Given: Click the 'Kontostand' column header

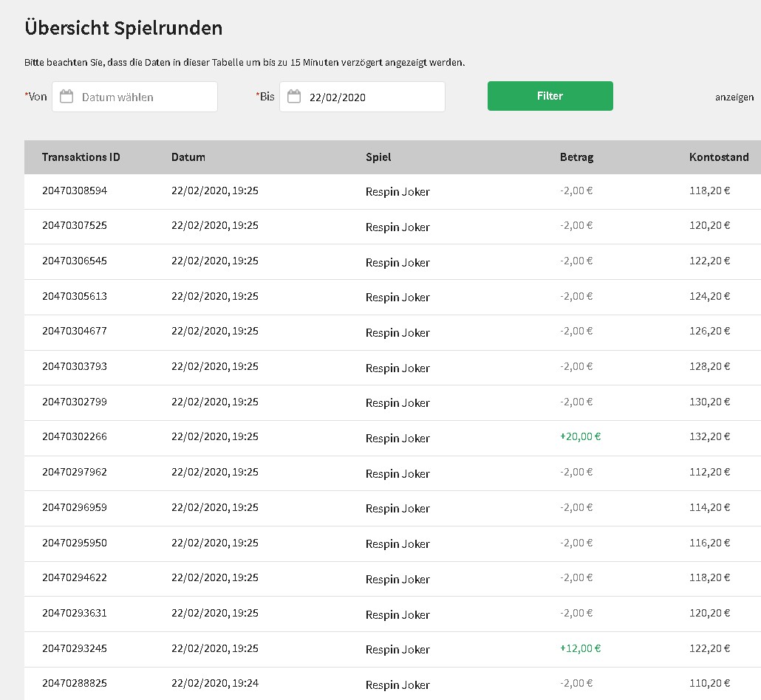Looking at the screenshot, I should pos(719,157).
